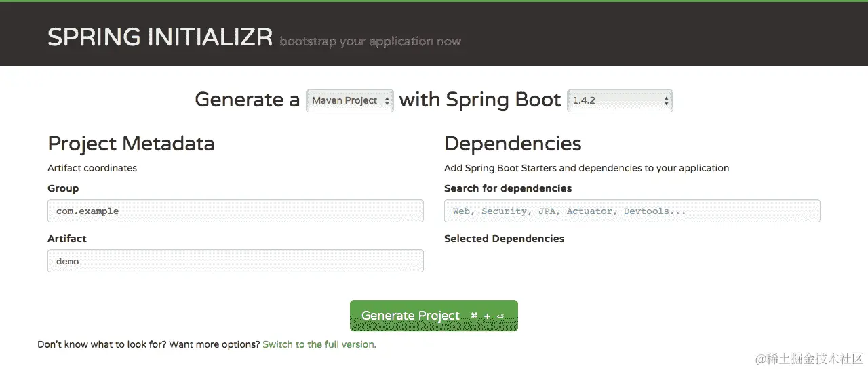Click the SPRING INITIALIZR header title

click(160, 37)
